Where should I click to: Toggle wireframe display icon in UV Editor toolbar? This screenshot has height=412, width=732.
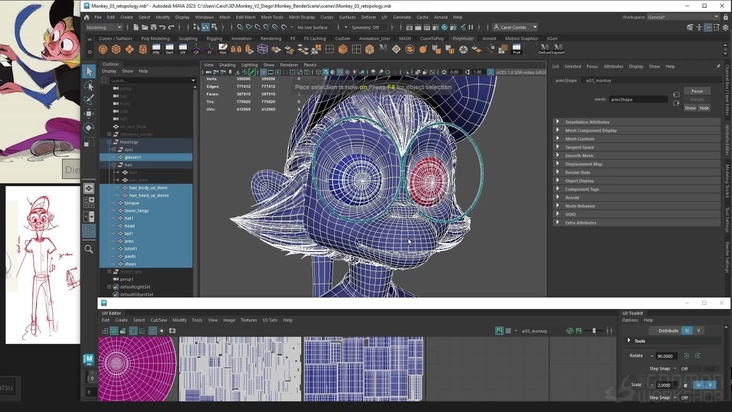(105, 331)
